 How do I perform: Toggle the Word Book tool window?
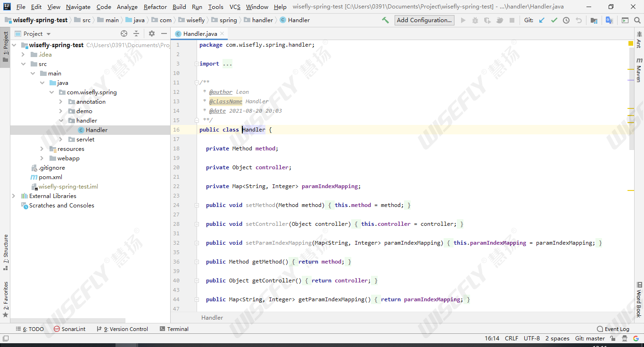tap(639, 300)
